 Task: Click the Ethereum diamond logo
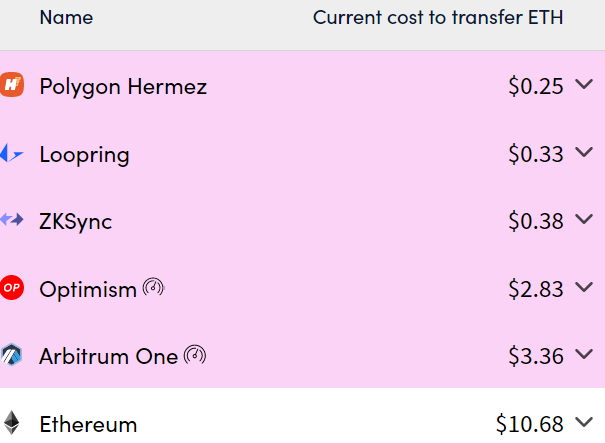[x=12, y=423]
